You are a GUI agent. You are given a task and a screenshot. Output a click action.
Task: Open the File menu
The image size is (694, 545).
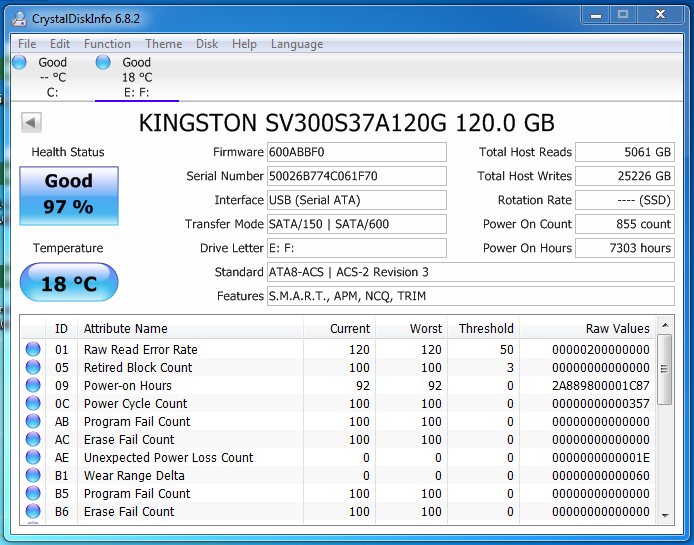tap(27, 44)
